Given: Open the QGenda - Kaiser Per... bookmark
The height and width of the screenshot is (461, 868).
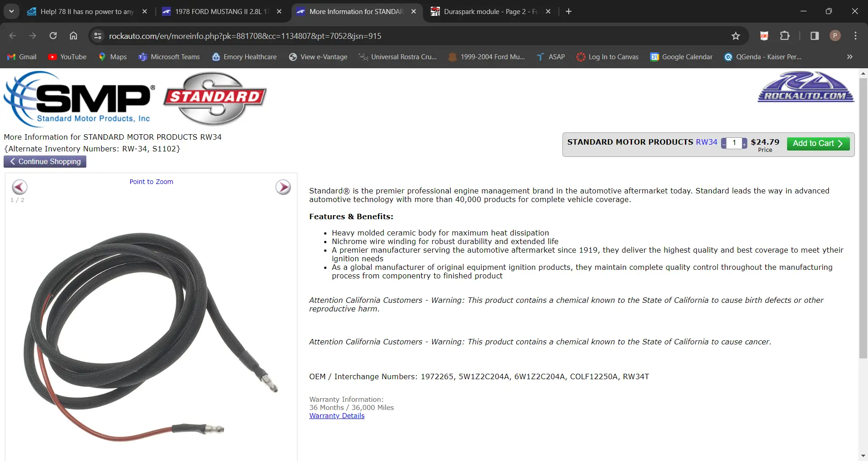Looking at the screenshot, I should [763, 57].
